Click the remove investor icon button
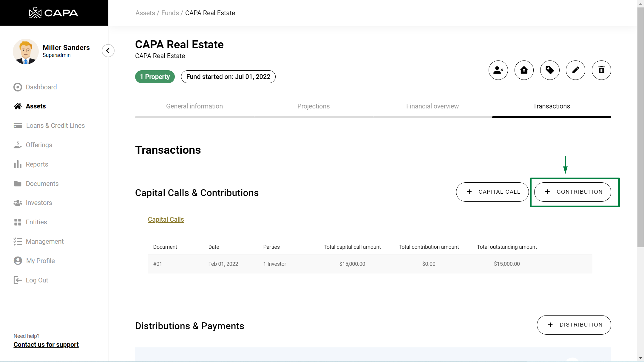This screenshot has height=362, width=644. 498,70
